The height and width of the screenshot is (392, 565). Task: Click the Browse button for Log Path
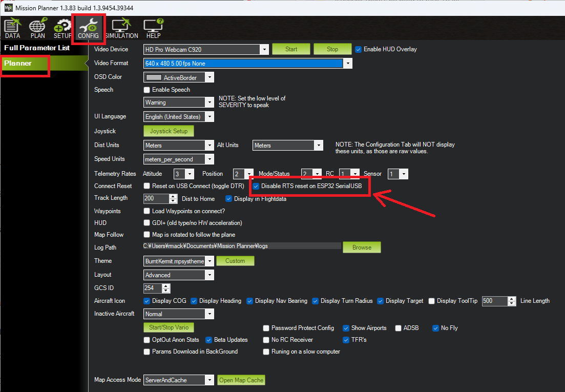point(362,247)
